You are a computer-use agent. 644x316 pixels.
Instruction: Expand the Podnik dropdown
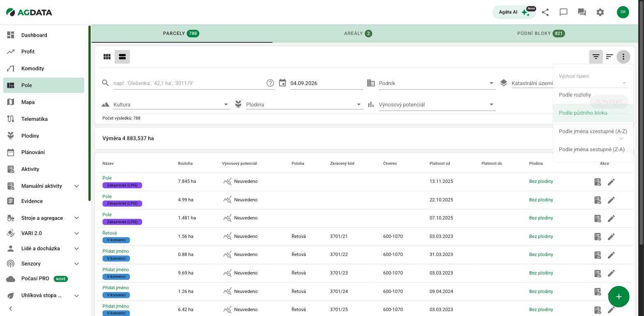(437, 83)
